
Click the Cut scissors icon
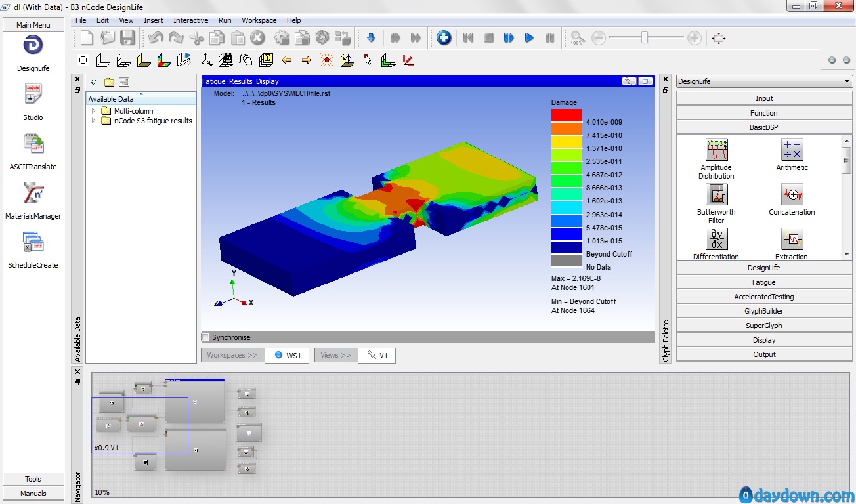[197, 38]
